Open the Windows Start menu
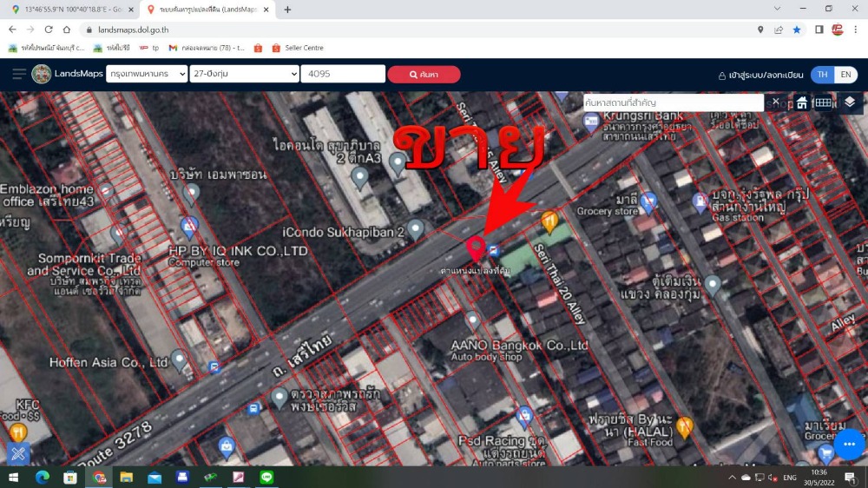Image resolution: width=868 pixels, height=488 pixels. point(13,477)
